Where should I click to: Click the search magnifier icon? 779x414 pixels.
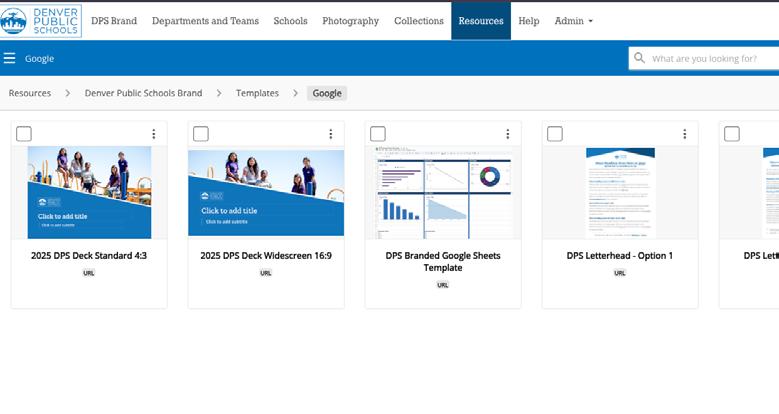point(639,58)
